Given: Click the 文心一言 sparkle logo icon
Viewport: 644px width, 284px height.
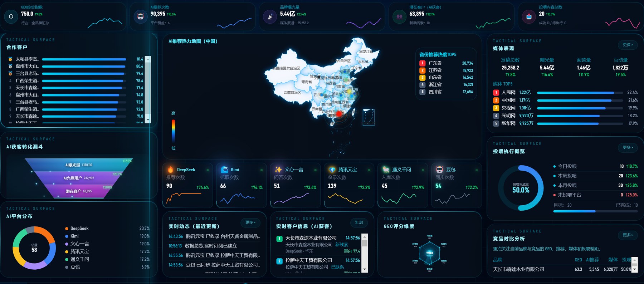Looking at the screenshot, I should point(278,170).
